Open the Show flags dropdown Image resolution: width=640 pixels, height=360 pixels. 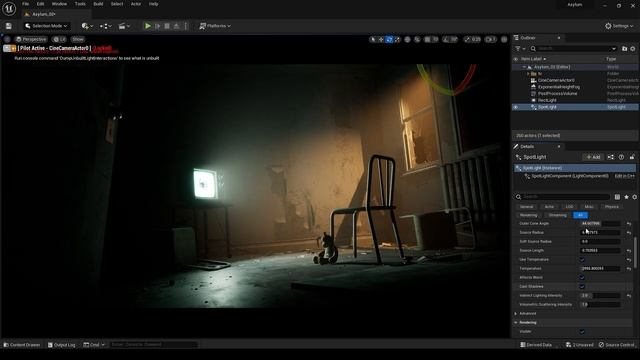[78, 39]
